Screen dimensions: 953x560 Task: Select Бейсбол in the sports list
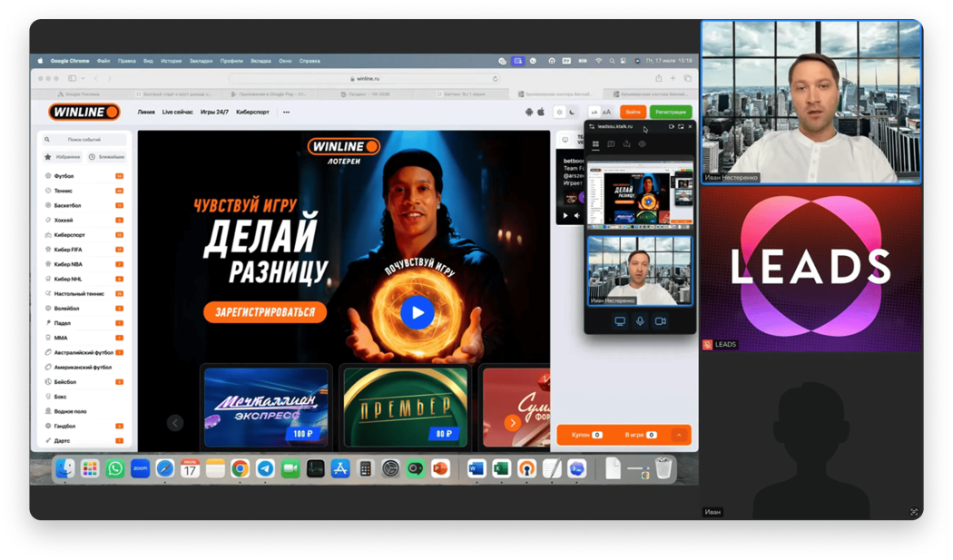tap(84, 382)
